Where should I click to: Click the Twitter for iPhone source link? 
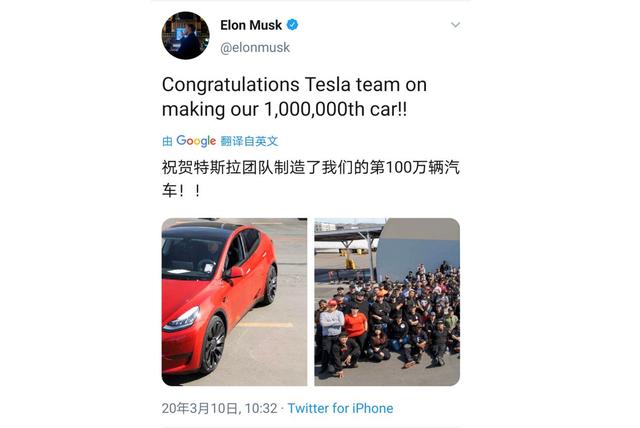click(340, 408)
